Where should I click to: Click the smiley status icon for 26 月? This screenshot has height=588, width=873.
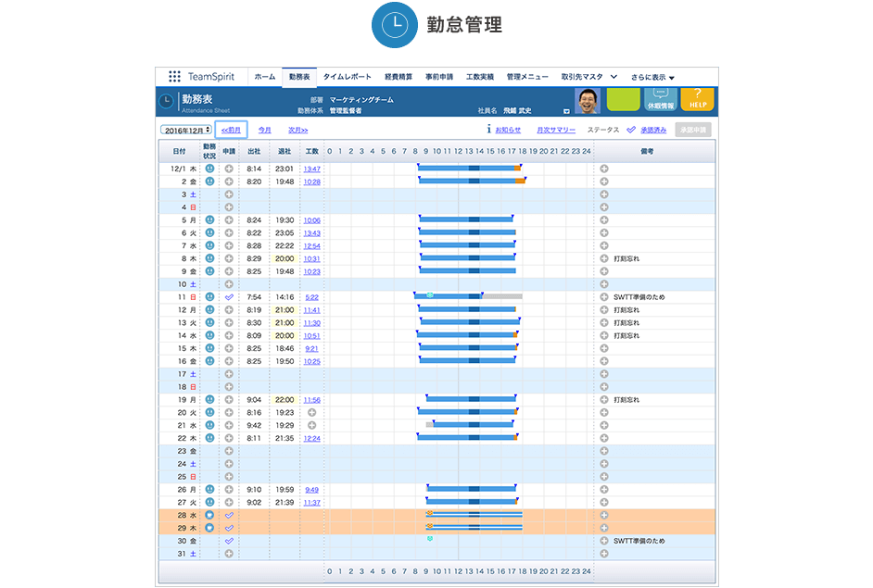click(209, 489)
